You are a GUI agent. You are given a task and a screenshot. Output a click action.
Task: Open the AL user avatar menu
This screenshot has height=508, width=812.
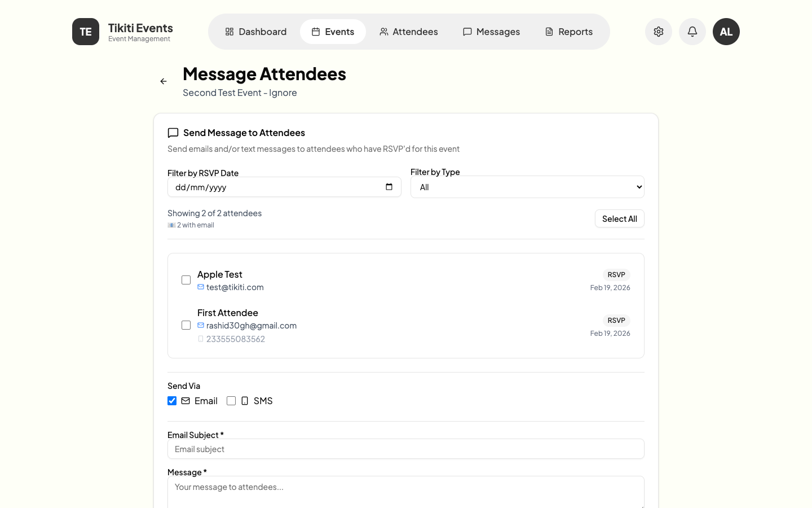click(x=726, y=32)
